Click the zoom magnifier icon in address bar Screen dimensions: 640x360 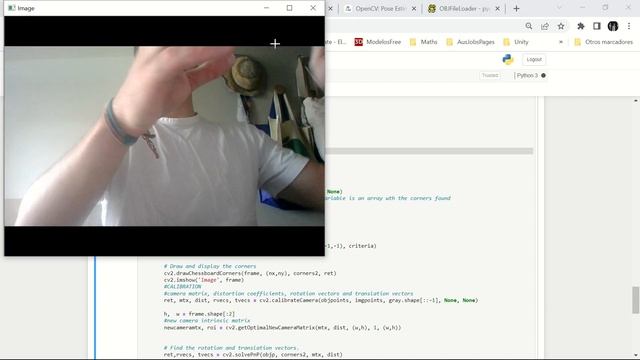tap(529, 26)
